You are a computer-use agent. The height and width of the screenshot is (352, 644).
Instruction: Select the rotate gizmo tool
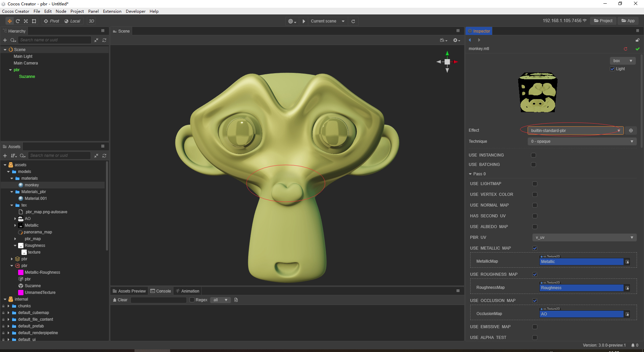[18, 21]
